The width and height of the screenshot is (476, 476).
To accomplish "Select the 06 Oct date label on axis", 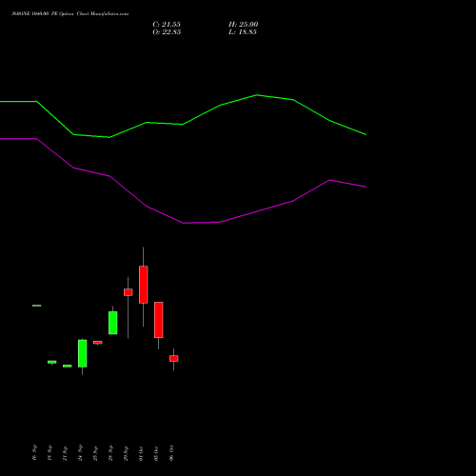I will coord(171,453).
